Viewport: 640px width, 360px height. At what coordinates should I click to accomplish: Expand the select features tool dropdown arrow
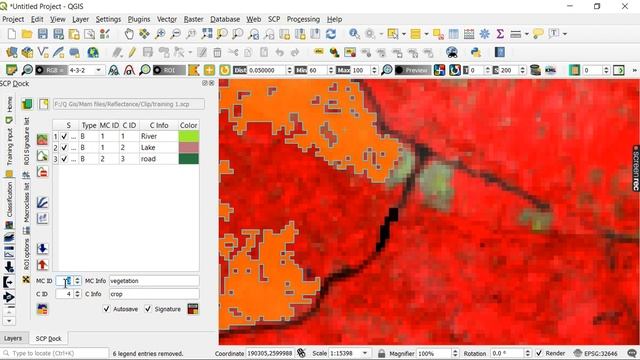(404, 34)
